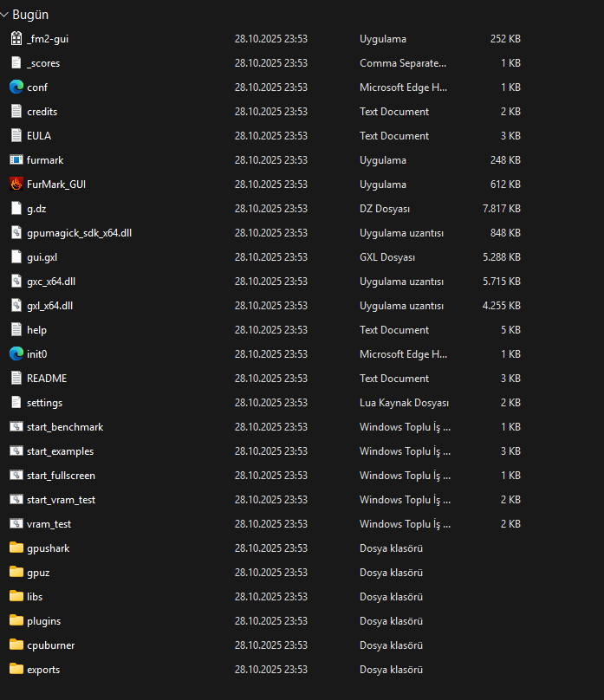Click the gpuz folder icon
Screen dimensions: 604x700
16,572
